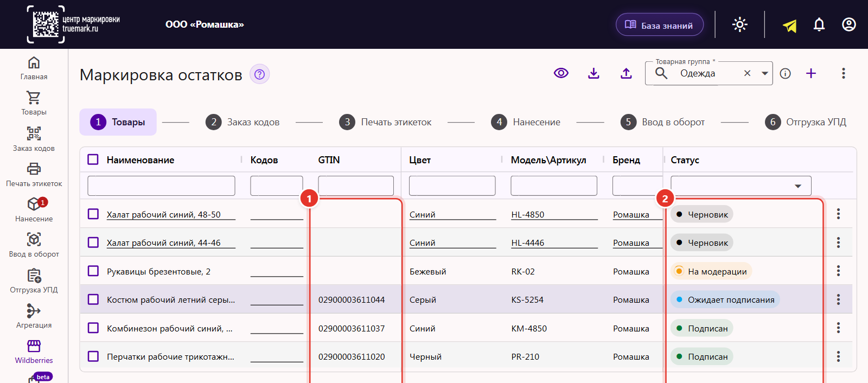Go to step 5 Ввод в оборот
The image size is (868, 383).
coord(662,122)
